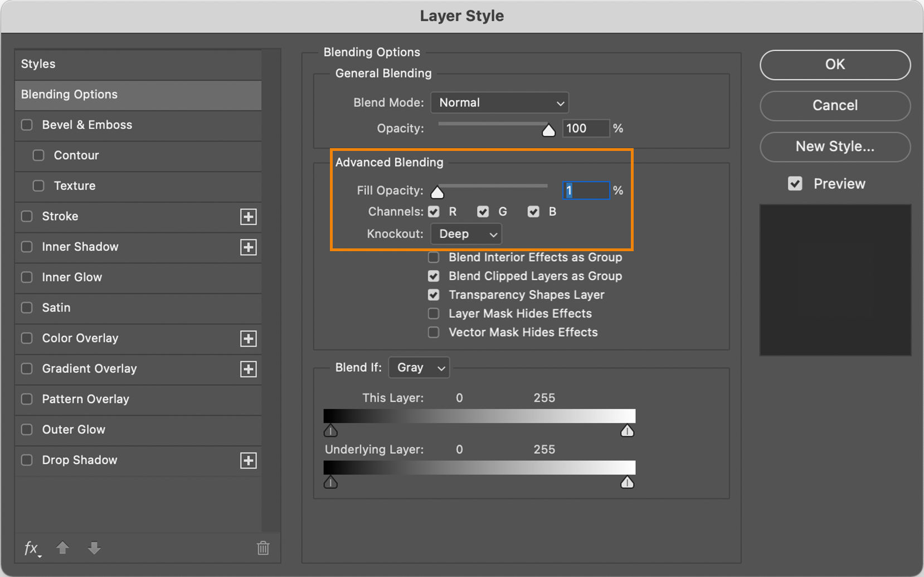Toggle Blend Interior Effects as Group
Image resolution: width=924 pixels, height=577 pixels.
point(434,257)
